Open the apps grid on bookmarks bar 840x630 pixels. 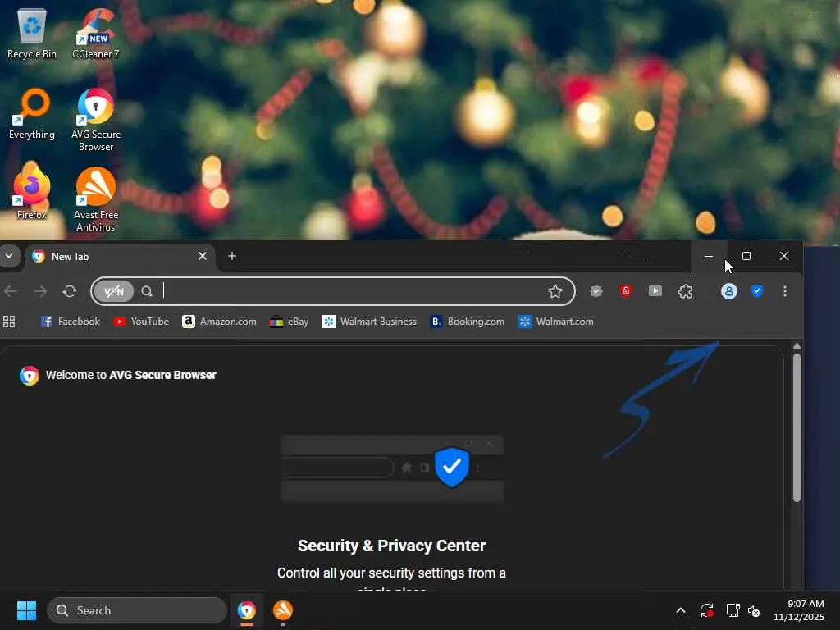[x=9, y=322]
